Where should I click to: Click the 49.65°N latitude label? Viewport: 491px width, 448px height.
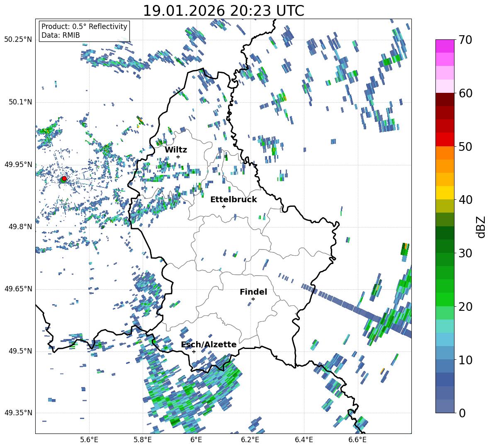coord(18,289)
